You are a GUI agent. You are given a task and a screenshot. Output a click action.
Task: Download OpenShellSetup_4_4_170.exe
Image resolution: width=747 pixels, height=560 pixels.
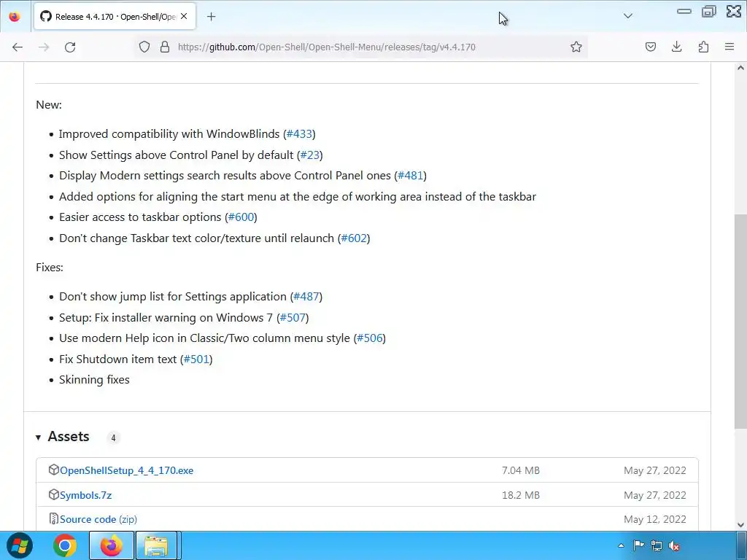127,470
